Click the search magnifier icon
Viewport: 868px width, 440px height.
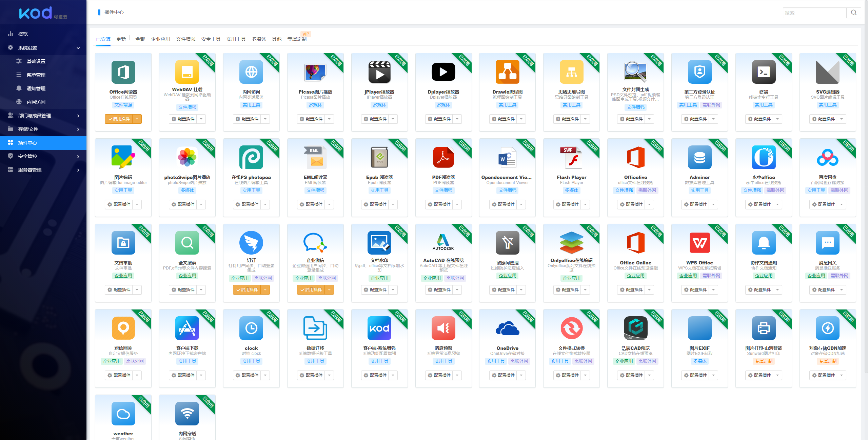(854, 13)
